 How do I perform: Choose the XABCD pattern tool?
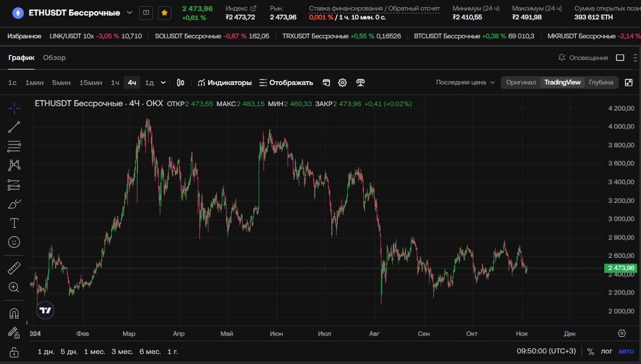pyautogui.click(x=14, y=165)
